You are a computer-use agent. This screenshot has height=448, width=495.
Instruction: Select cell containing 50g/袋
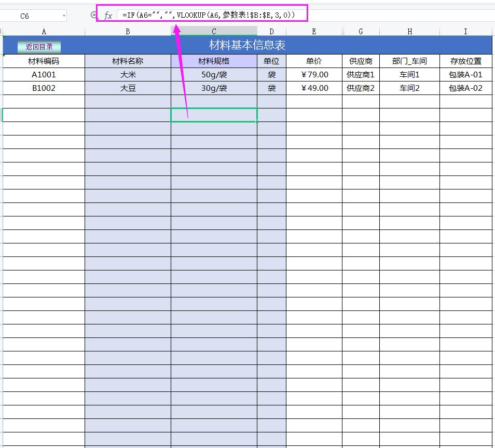click(214, 75)
